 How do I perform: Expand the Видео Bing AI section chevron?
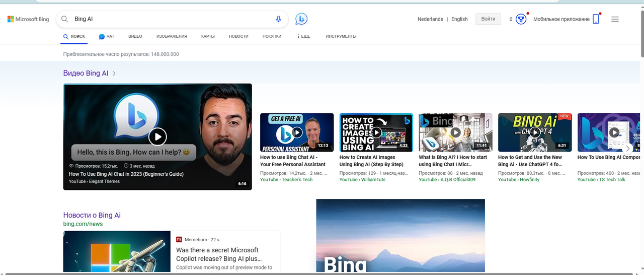114,74
